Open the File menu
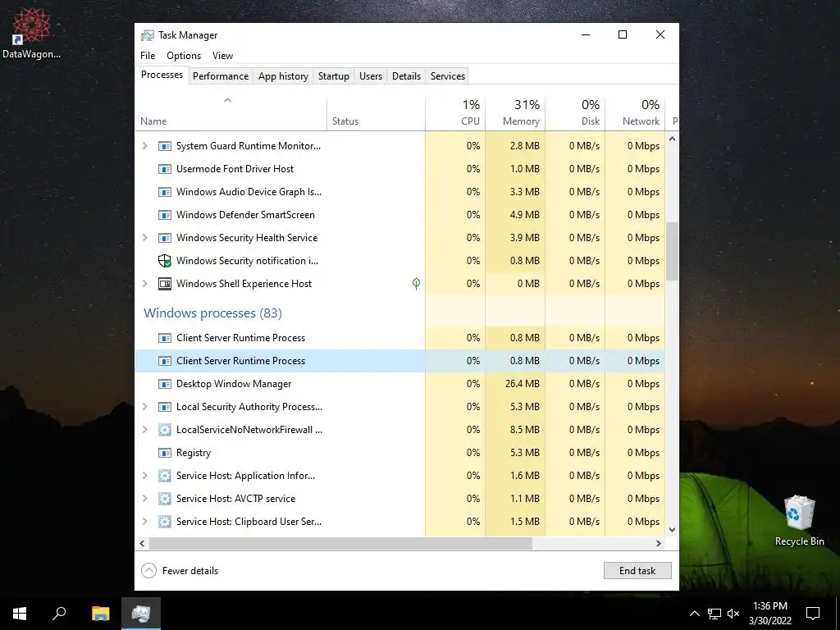Screen dimensions: 840x630 point(148,56)
